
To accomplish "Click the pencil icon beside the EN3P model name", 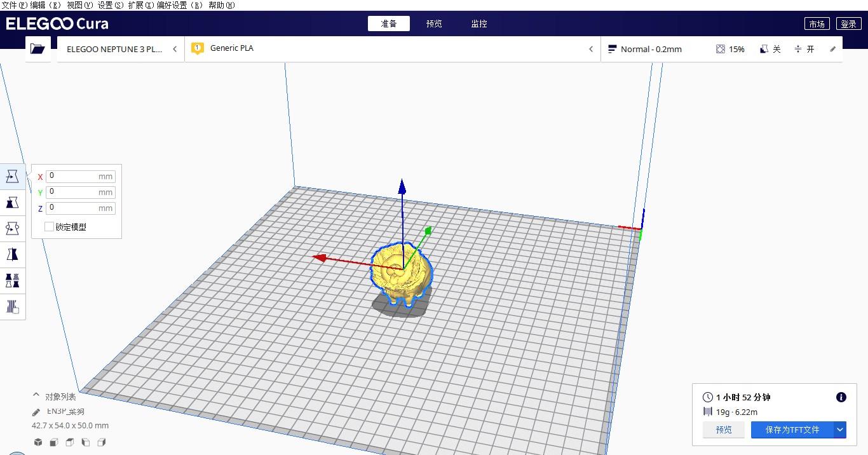I will coord(37,412).
